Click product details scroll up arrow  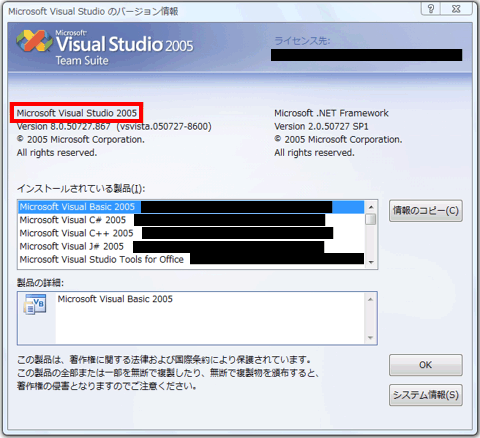coord(370,299)
